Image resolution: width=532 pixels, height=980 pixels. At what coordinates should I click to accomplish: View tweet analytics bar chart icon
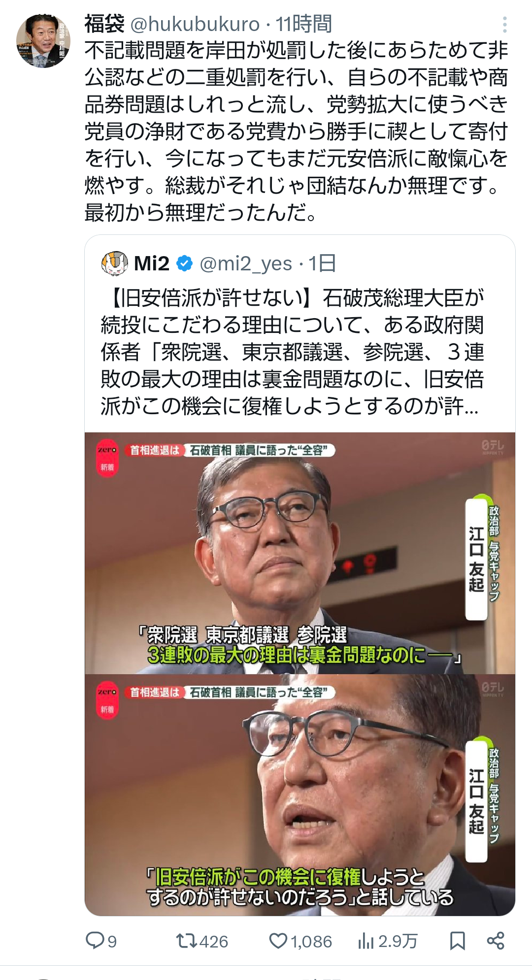coord(366,941)
